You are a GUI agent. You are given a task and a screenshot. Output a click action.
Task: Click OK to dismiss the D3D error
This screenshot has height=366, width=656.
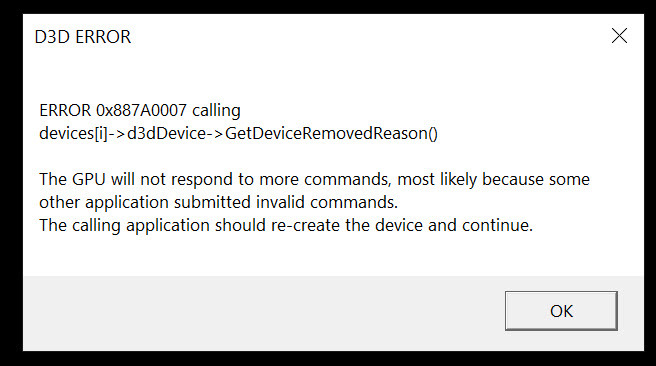click(561, 311)
